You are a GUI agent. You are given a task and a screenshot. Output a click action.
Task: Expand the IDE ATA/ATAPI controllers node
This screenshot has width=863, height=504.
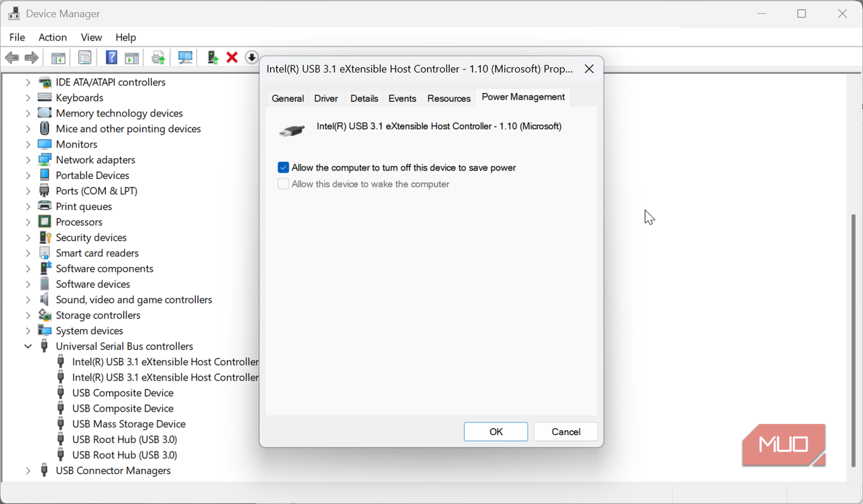click(28, 82)
